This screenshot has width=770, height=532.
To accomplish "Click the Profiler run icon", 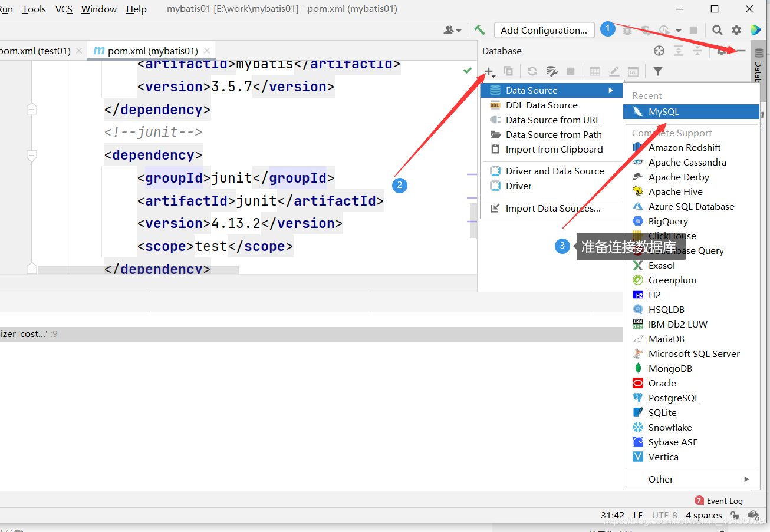I will tap(665, 30).
